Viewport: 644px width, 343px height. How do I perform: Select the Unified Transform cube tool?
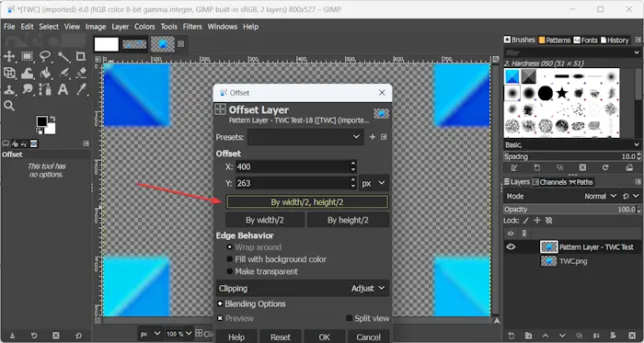click(9, 73)
